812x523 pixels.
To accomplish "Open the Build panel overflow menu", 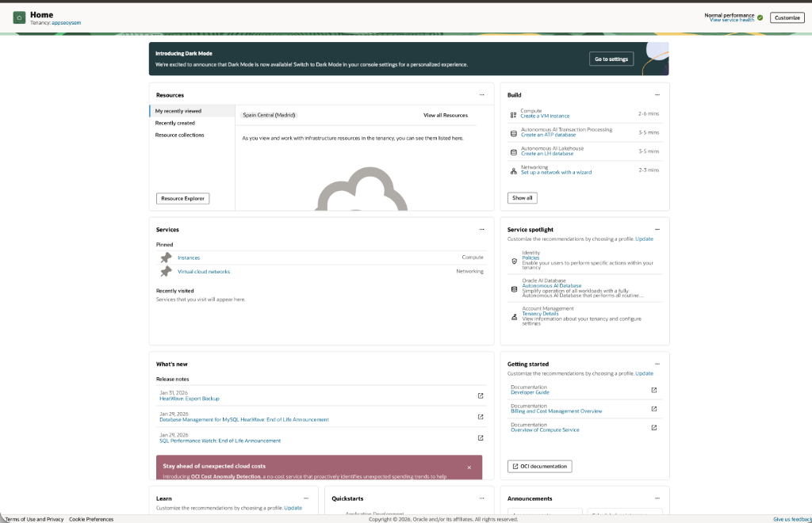I will [x=657, y=94].
